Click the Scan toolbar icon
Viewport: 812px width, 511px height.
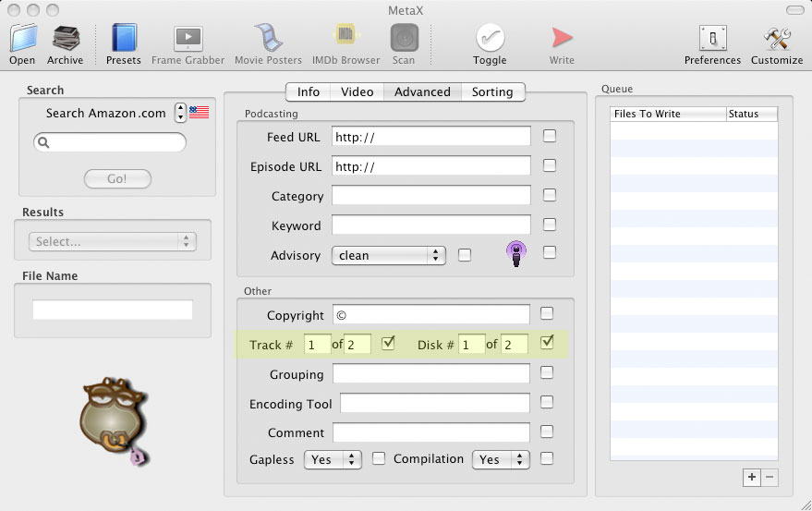(404, 38)
